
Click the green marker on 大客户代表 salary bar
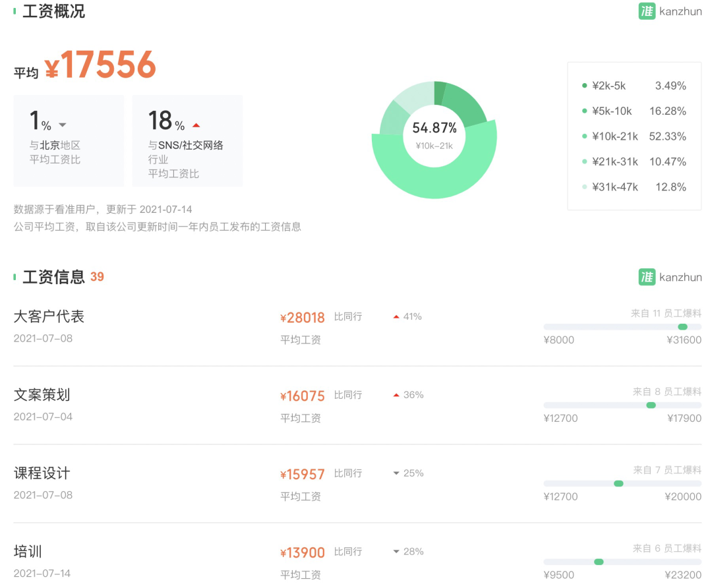682,327
